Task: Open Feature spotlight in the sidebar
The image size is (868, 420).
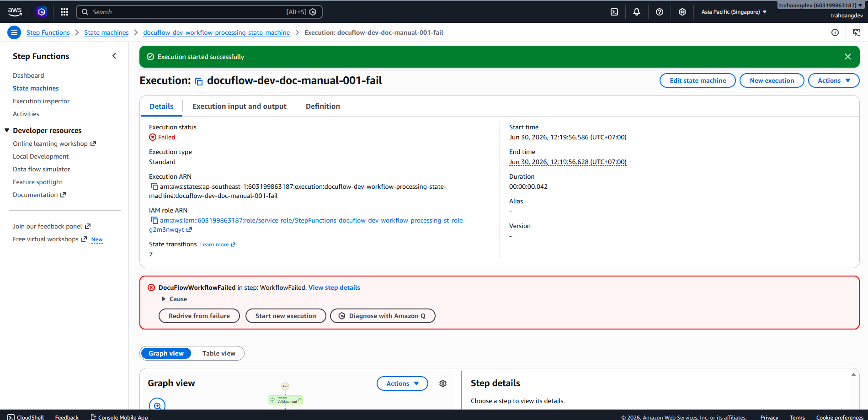Action: pos(37,182)
